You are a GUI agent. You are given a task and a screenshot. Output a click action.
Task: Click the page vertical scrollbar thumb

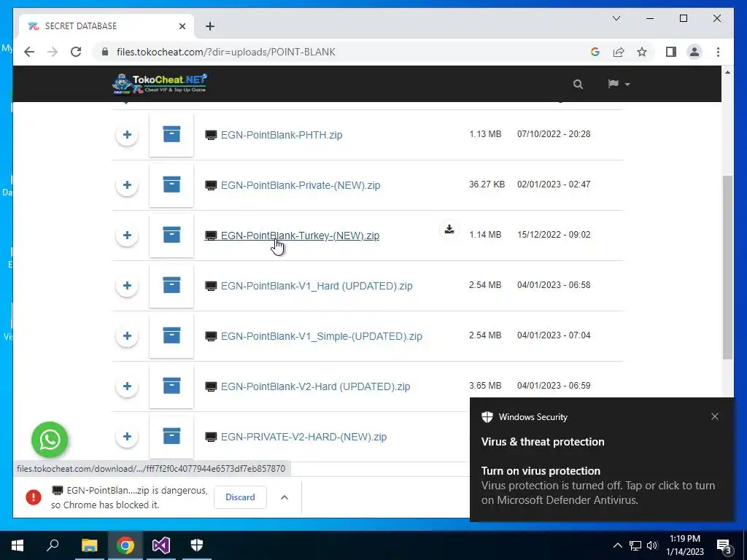[x=727, y=267]
